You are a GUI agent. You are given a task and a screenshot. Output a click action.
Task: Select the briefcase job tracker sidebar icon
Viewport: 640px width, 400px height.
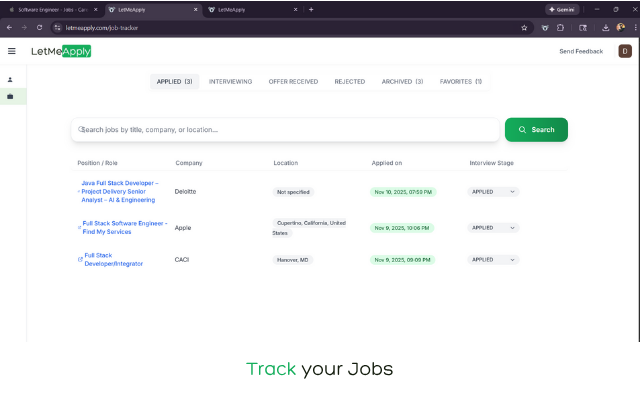click(x=10, y=96)
